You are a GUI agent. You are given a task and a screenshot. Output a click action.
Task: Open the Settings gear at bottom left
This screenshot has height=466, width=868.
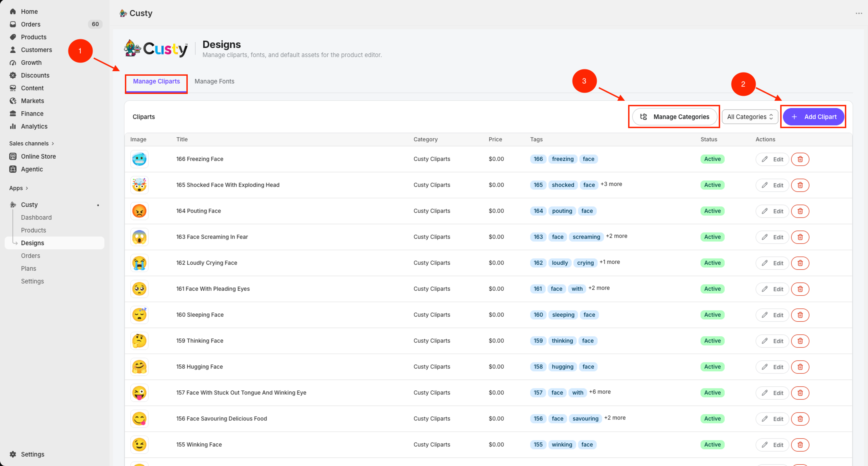coord(13,454)
